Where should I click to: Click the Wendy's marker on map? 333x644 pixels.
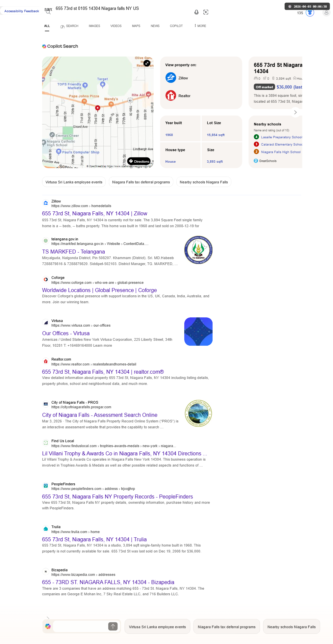click(x=111, y=104)
